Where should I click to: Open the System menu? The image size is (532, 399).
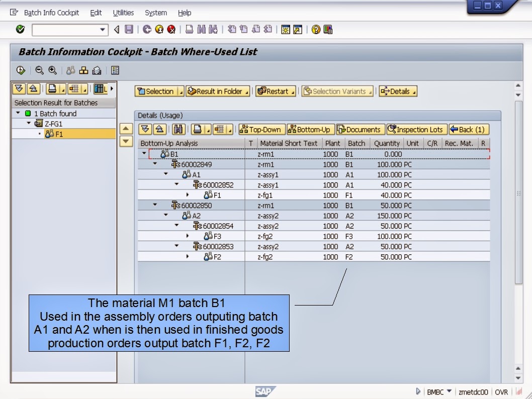(156, 13)
